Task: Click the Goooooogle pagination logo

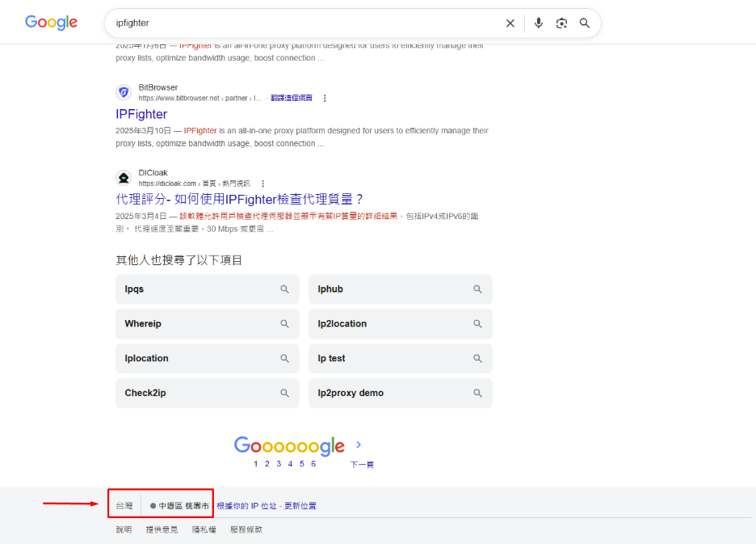Action: pyautogui.click(x=289, y=446)
